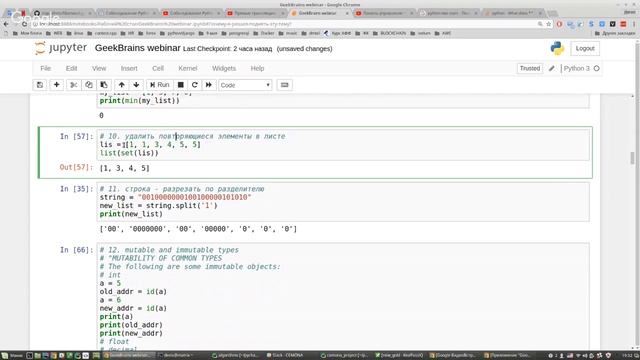Click the black extension icon in Chrome toolbar
The width and height of the screenshot is (640, 360).
point(612,24)
